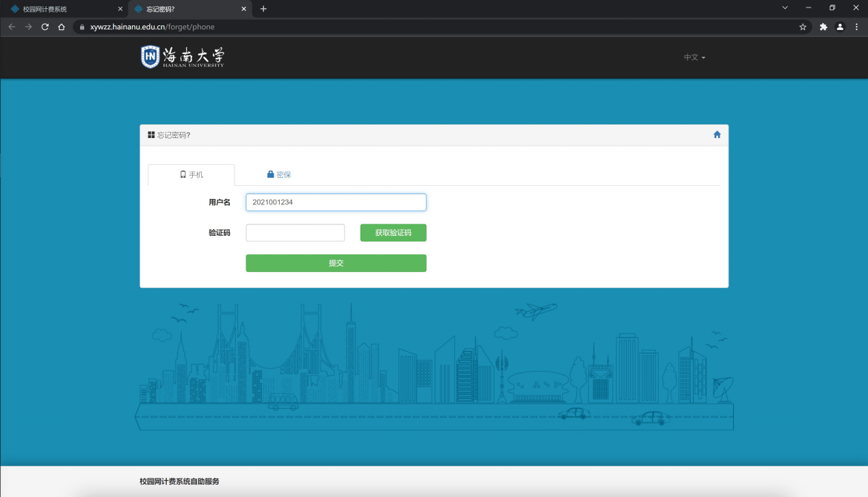Open the Chrome profile avatar icon
The width and height of the screenshot is (868, 497).
click(x=840, y=27)
